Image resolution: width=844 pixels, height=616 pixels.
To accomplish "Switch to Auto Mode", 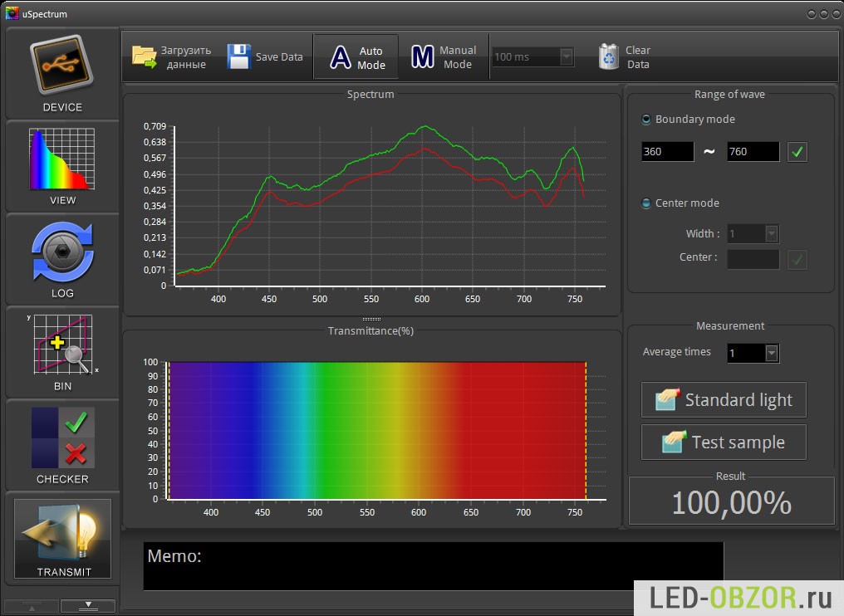I will (x=356, y=56).
